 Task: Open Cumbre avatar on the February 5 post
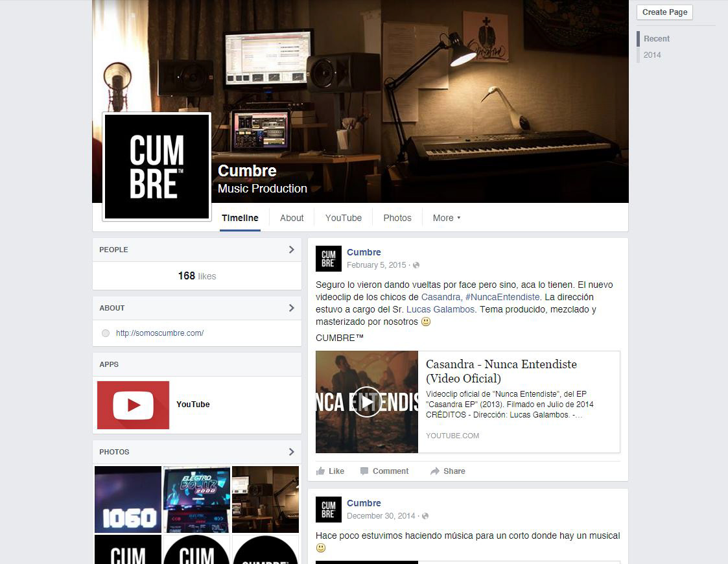pyautogui.click(x=329, y=259)
